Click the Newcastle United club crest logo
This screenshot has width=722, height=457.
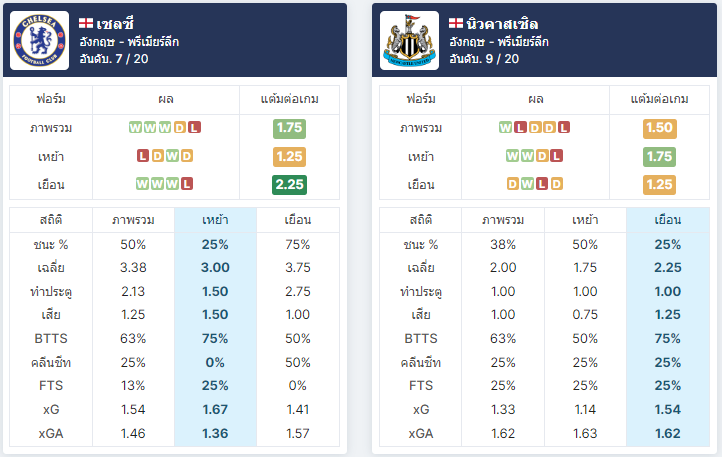409,41
